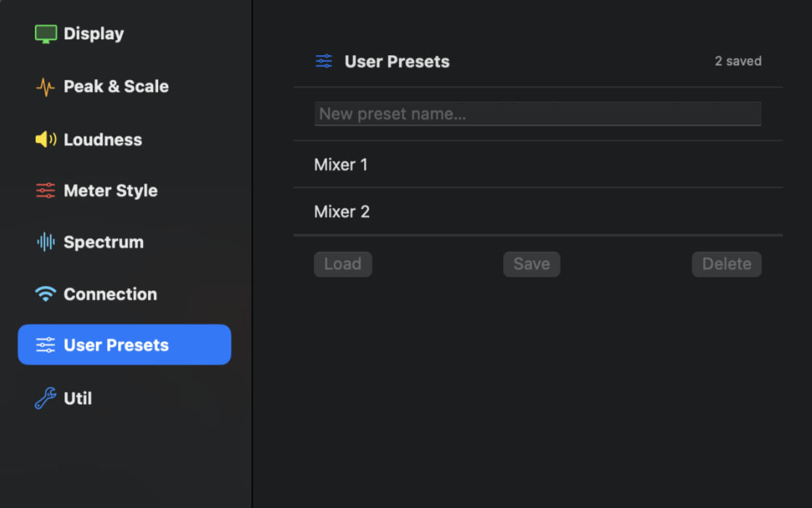This screenshot has width=812, height=508.
Task: Click the Load preset button
Action: pos(342,263)
